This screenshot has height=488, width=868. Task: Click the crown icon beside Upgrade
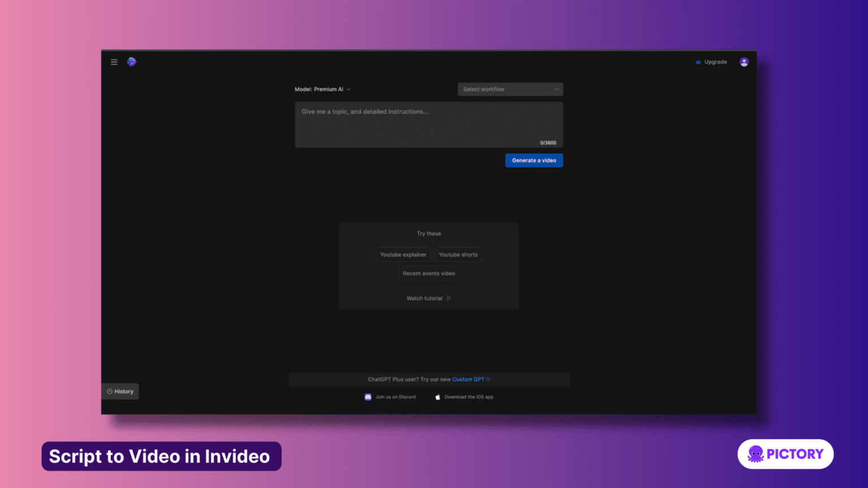coord(697,62)
